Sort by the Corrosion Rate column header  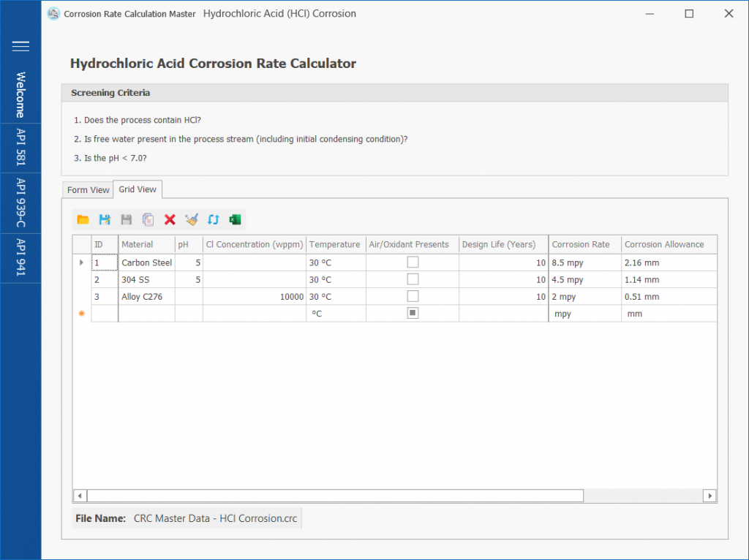[x=584, y=244]
